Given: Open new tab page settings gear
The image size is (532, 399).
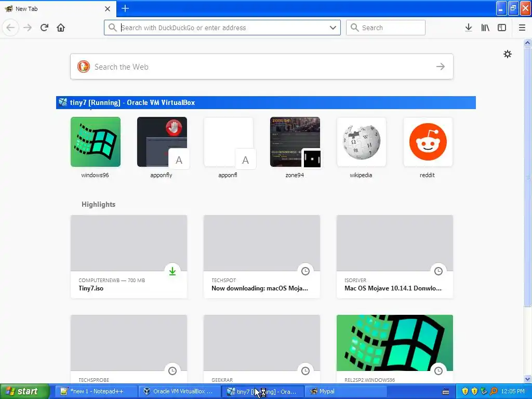Looking at the screenshot, I should [x=507, y=54].
